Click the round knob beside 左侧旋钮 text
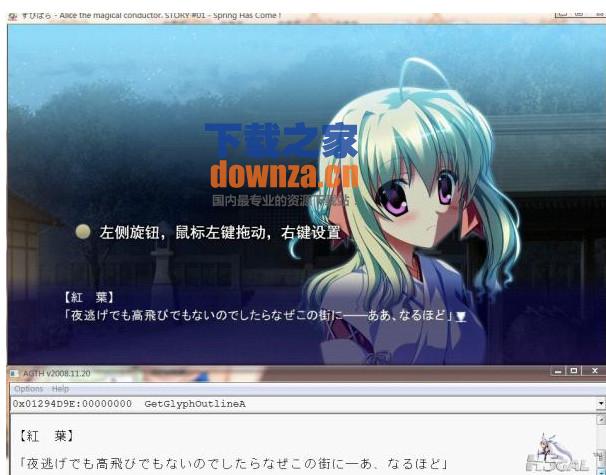 (x=83, y=232)
